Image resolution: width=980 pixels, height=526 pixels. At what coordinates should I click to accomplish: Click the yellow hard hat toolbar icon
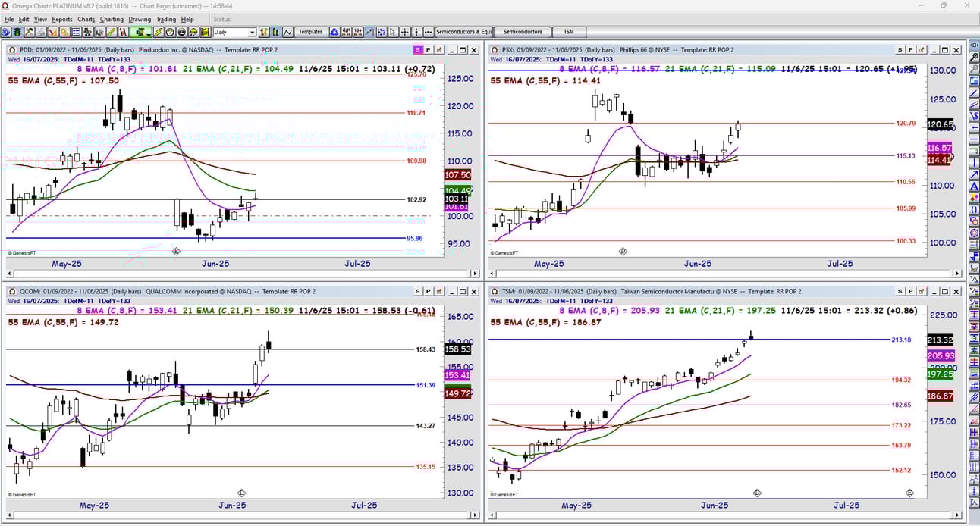(193, 33)
